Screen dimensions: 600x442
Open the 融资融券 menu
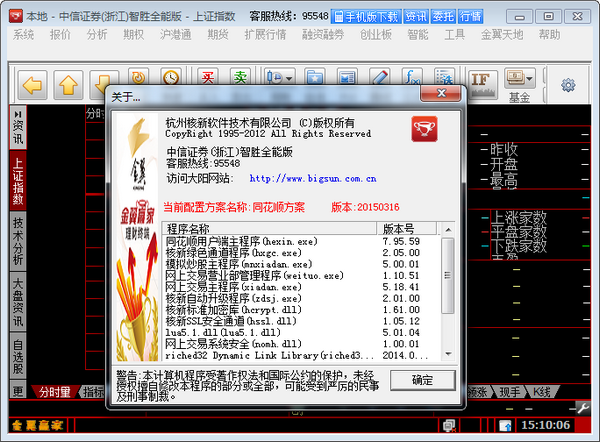click(323, 35)
